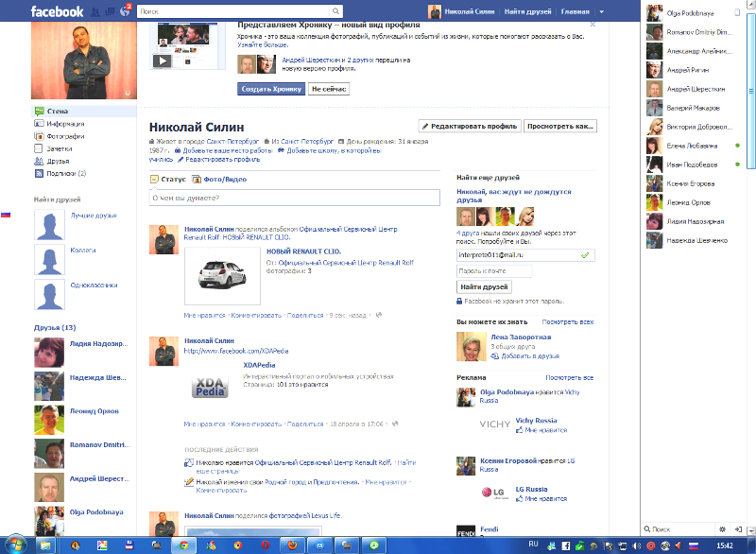Click the top search field
Viewport: 756px width, 554px height.
point(233,11)
